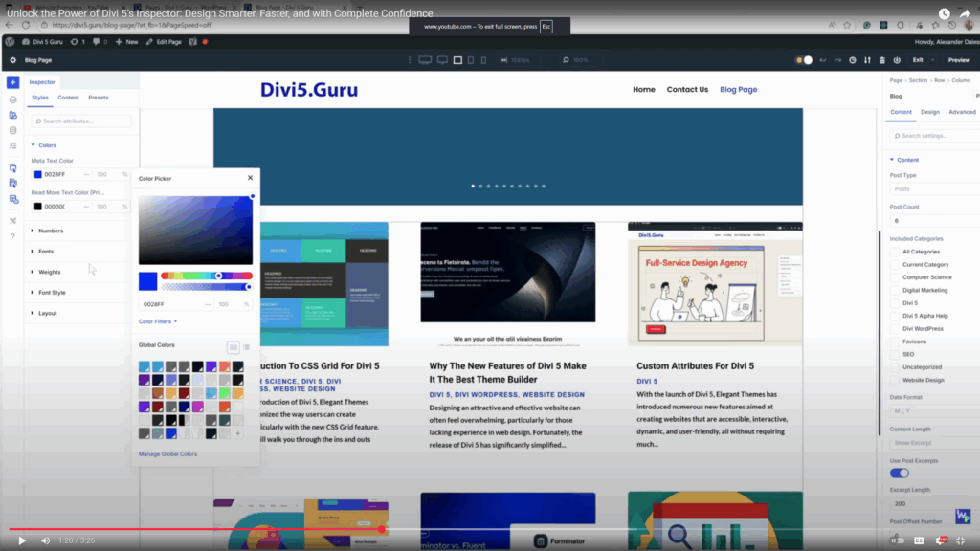Click the blue add module plus icon

tap(12, 82)
